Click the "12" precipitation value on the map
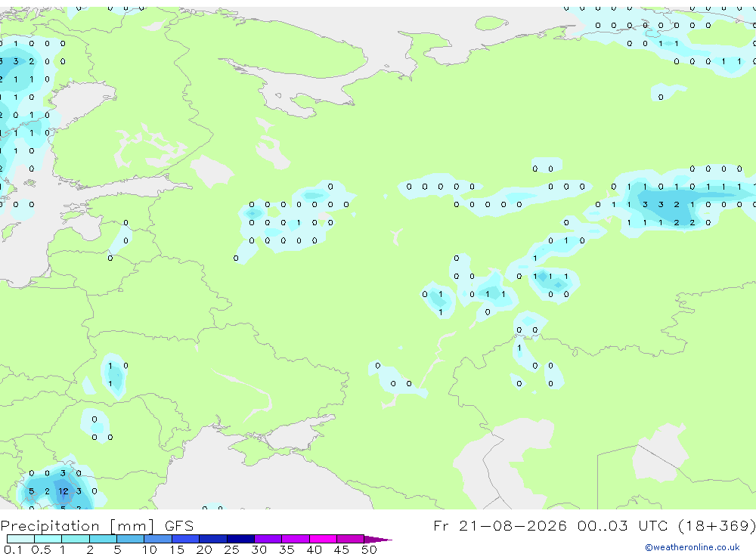Screen dimensions: 756x554 [x=64, y=491]
